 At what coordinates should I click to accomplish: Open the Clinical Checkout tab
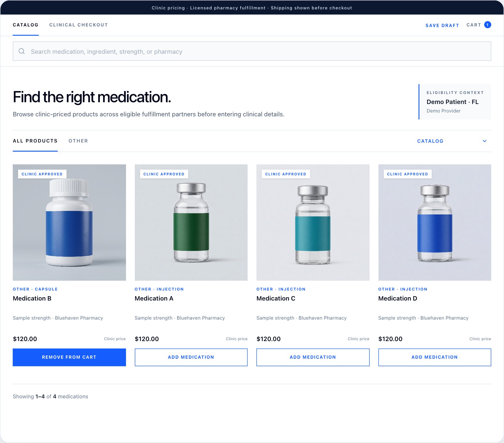(x=78, y=25)
